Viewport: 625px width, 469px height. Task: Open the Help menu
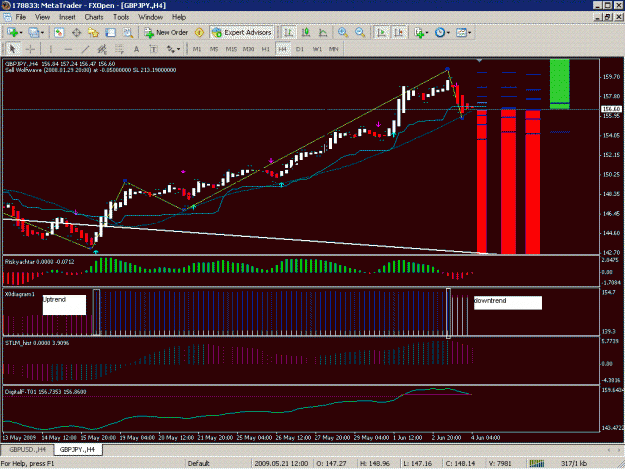point(179,17)
